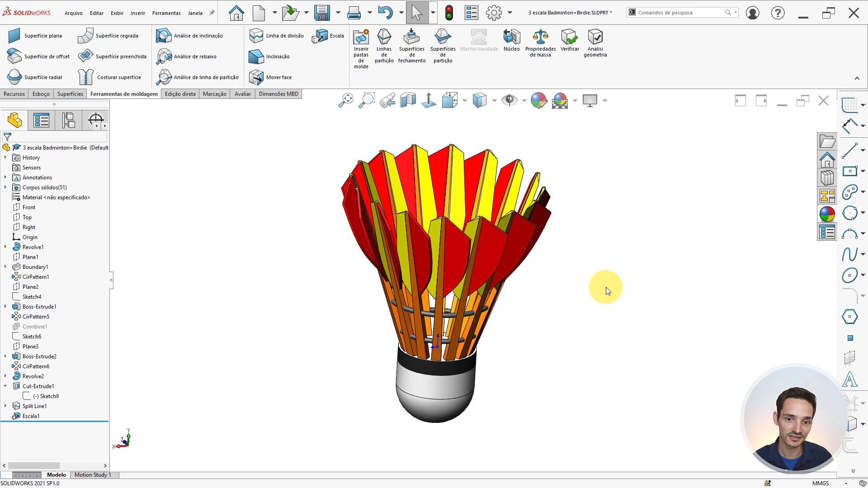
Task: Run Análise de inclinação
Action: (x=189, y=36)
